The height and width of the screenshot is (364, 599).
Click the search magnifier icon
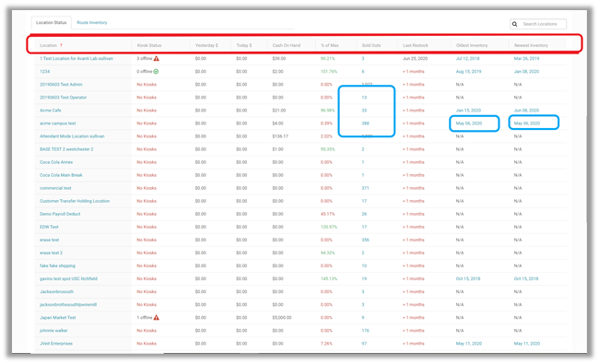514,24
